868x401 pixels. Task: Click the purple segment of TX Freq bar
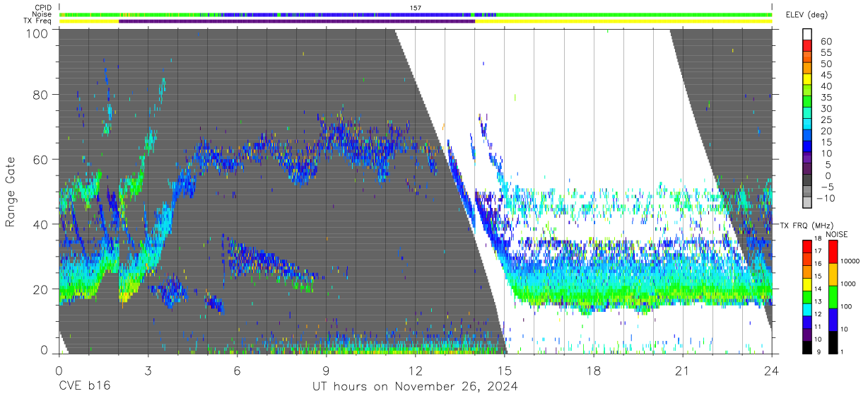point(297,21)
